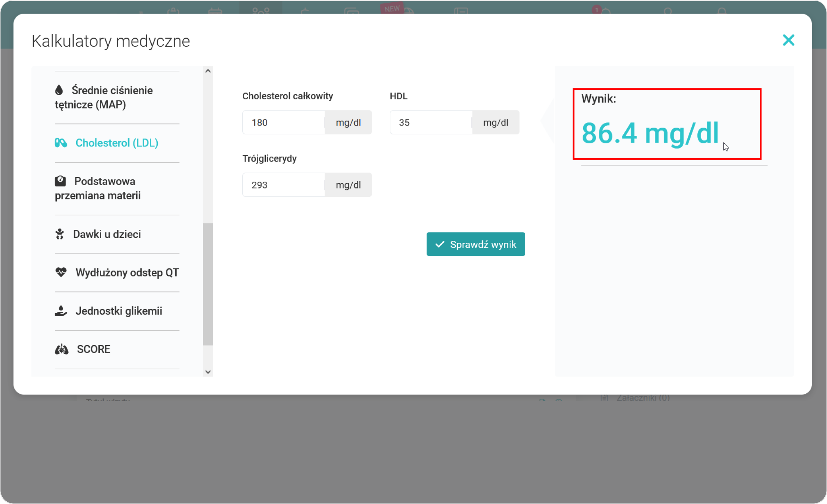Click the Cholesterol całkowity label
827x504 pixels.
pos(288,96)
